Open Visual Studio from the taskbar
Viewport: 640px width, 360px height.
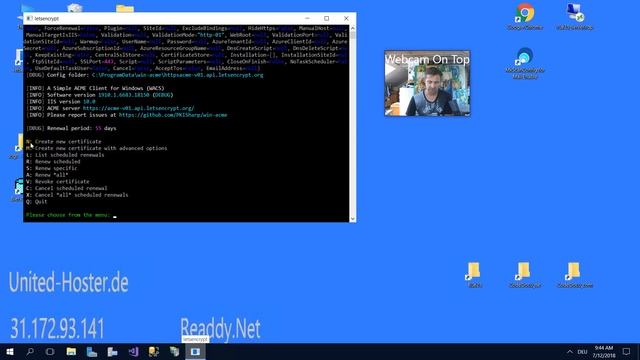tap(133, 351)
